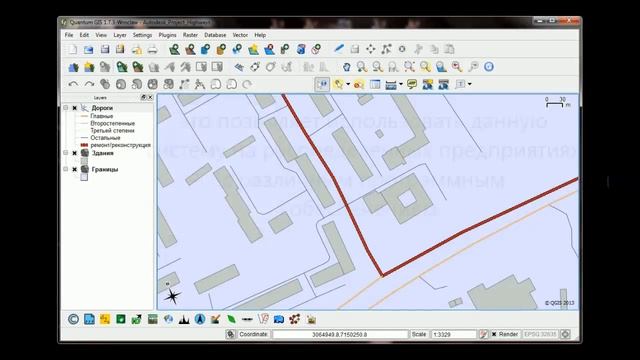This screenshot has width=640, height=360.
Task: Click the histogram plugin icon
Action: 184,319
